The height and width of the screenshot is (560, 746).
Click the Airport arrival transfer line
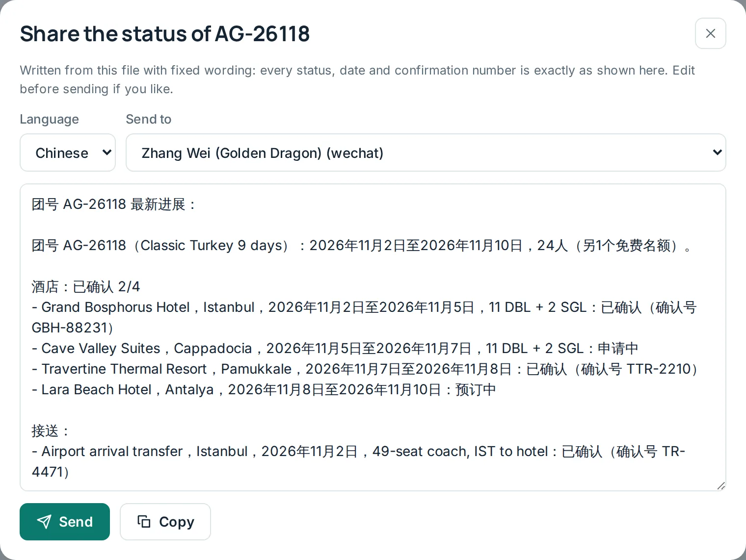click(358, 461)
